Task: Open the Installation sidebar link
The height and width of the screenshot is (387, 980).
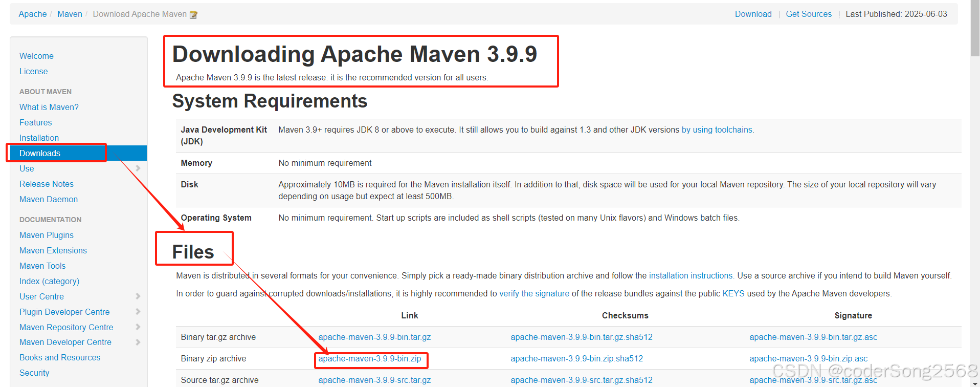Action: 39,138
